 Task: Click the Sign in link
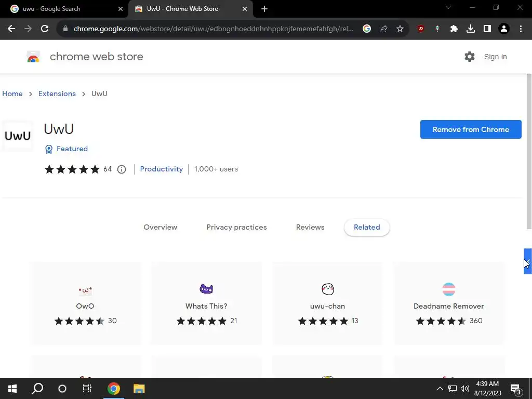coord(495,57)
